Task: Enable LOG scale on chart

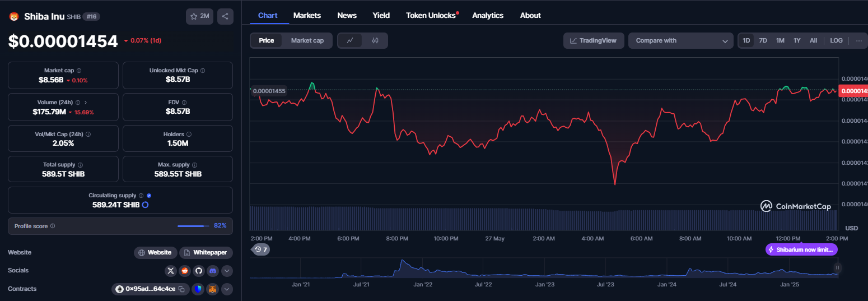Action: coord(836,40)
